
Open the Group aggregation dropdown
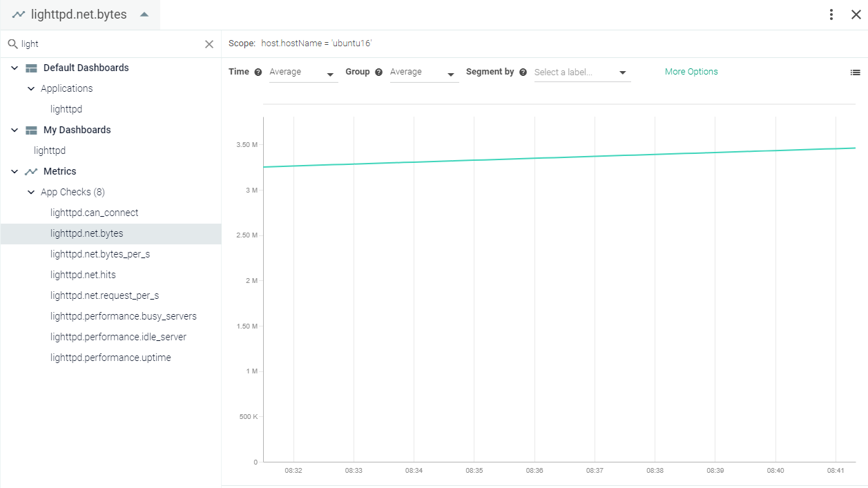pyautogui.click(x=424, y=72)
